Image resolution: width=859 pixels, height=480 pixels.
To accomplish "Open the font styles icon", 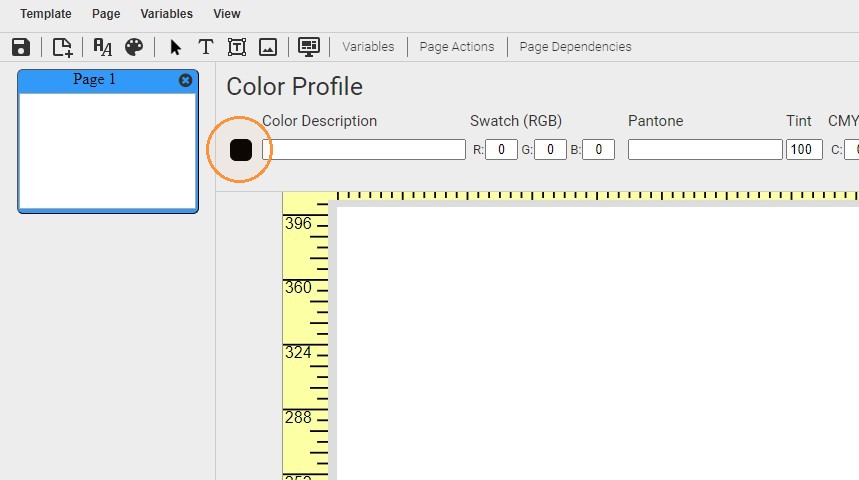I will (x=102, y=47).
